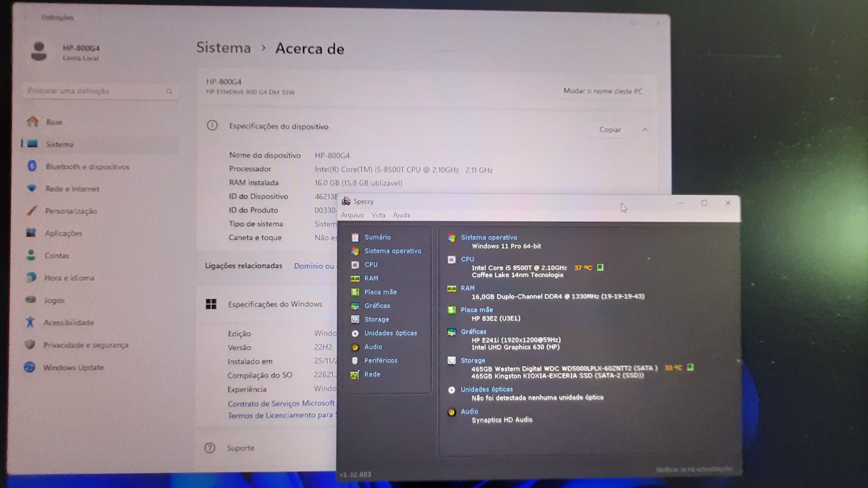Click the Placa mãe heading in Speccy summary
The image size is (868, 488).
(477, 310)
